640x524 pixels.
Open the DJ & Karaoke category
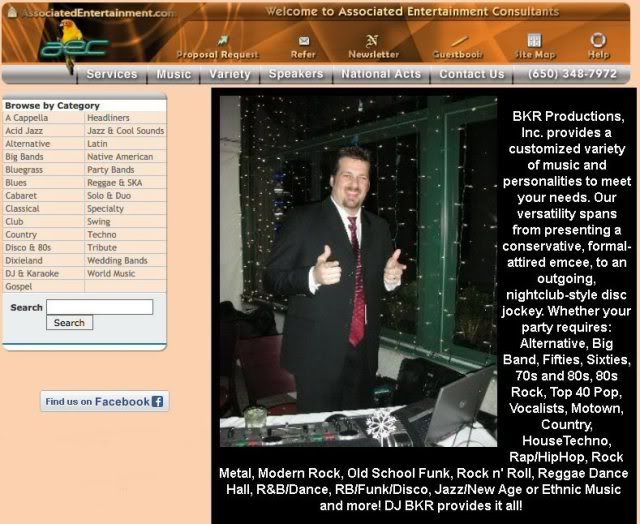coord(32,274)
